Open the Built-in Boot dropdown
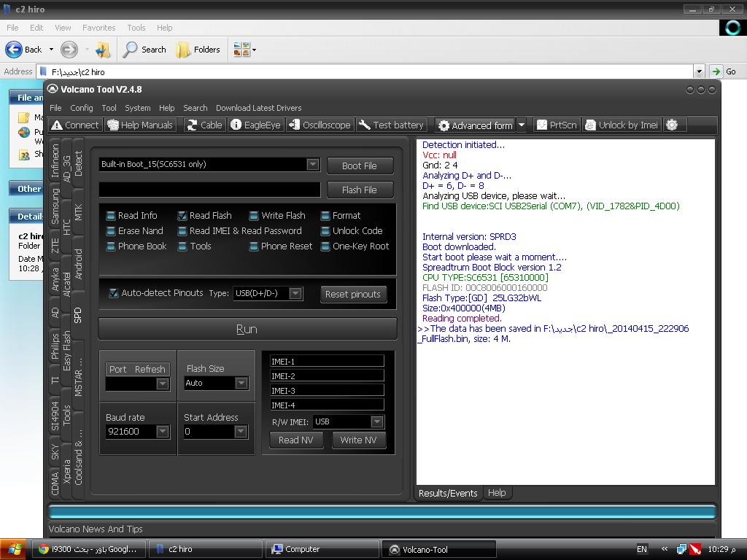This screenshot has width=747, height=560. [312, 164]
